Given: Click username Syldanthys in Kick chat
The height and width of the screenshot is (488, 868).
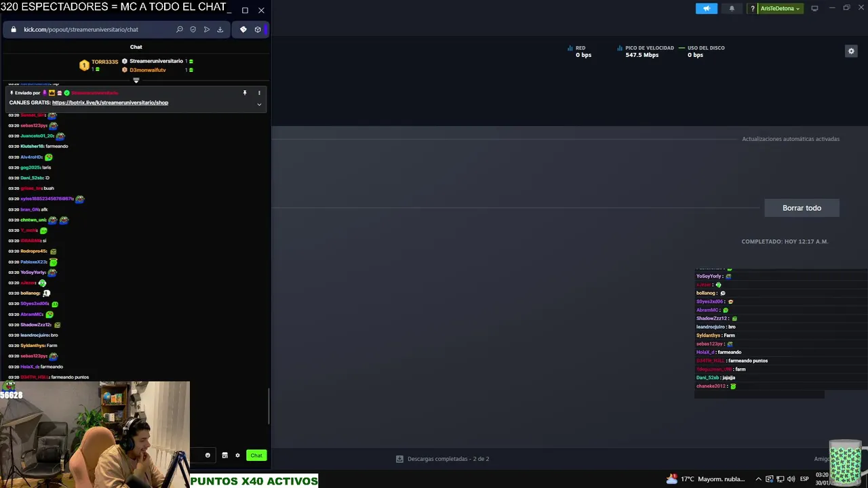Looking at the screenshot, I should (x=33, y=346).
